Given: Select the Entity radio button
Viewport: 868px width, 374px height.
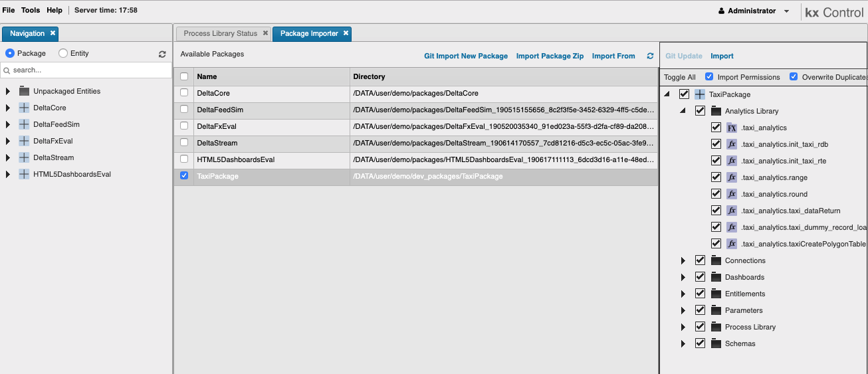Looking at the screenshot, I should pyautogui.click(x=63, y=53).
